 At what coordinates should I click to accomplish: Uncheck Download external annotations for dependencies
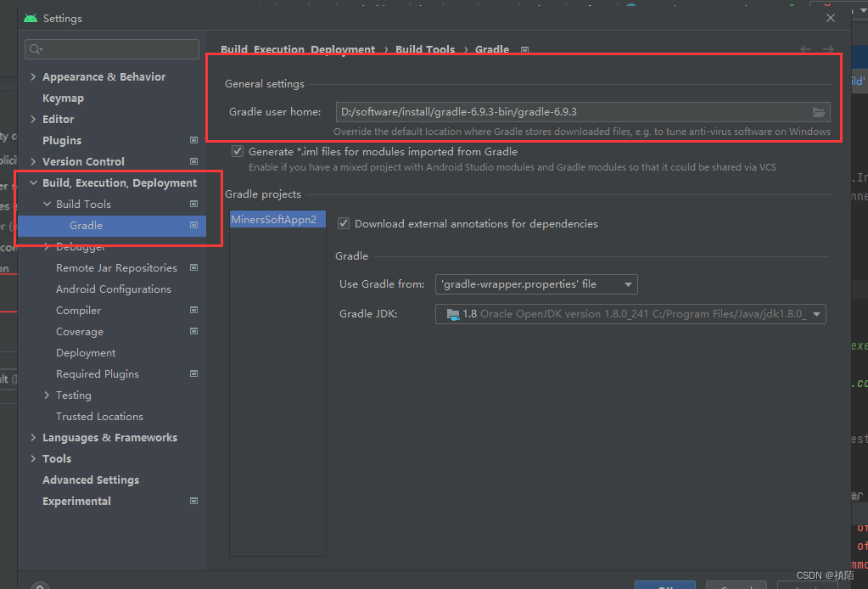tap(344, 224)
